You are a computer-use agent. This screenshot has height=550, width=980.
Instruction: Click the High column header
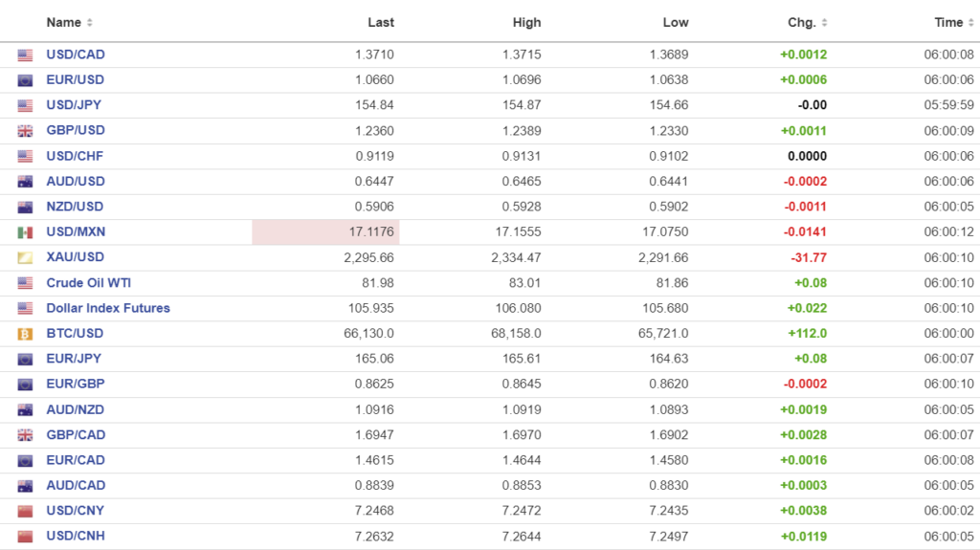(x=526, y=22)
